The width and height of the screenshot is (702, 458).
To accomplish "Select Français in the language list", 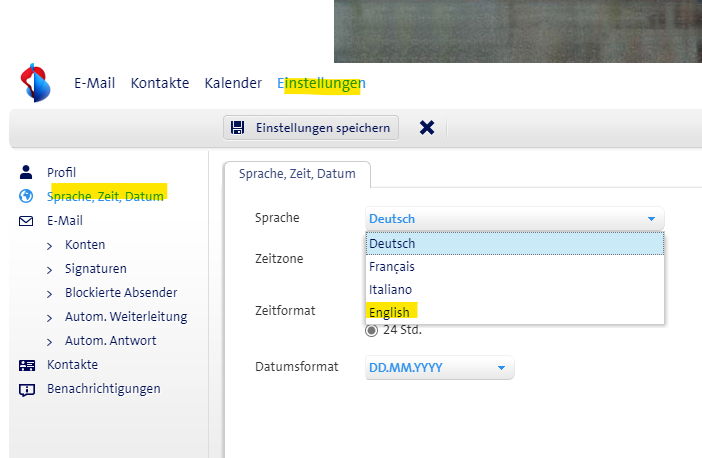I will pos(392,267).
